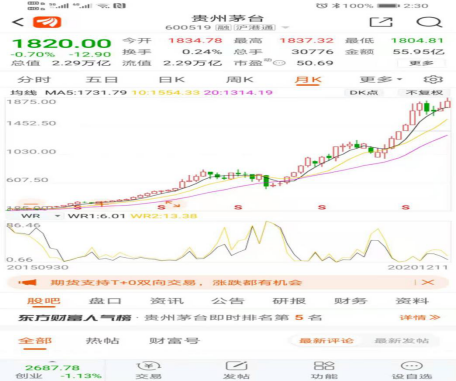The image size is (456, 381).
Task: Toggle the 不复权 adjustment option
Action: (424, 93)
